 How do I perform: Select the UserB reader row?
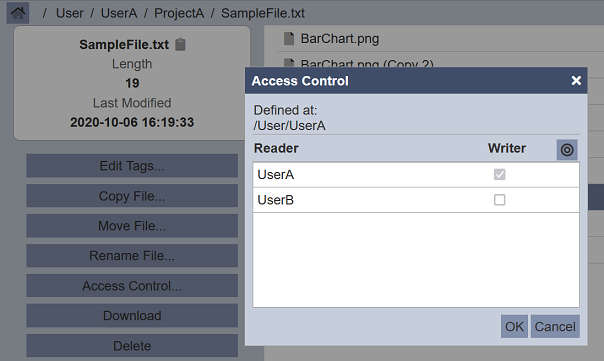pos(416,200)
